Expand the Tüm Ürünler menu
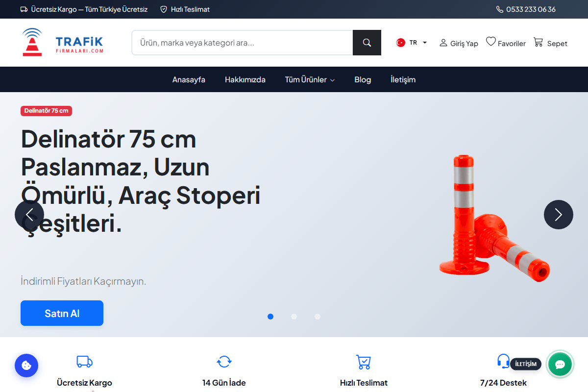Screen dimensions: 588x392 tap(310, 79)
